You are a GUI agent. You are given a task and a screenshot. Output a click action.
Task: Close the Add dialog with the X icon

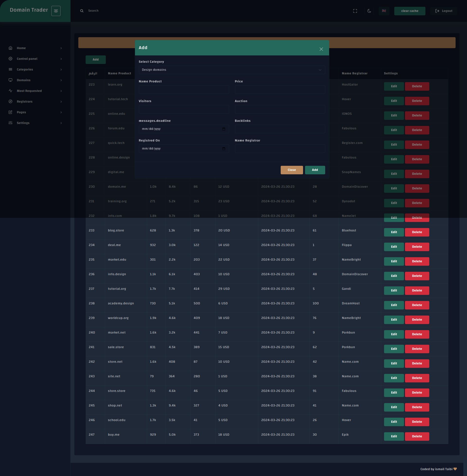[x=321, y=49]
